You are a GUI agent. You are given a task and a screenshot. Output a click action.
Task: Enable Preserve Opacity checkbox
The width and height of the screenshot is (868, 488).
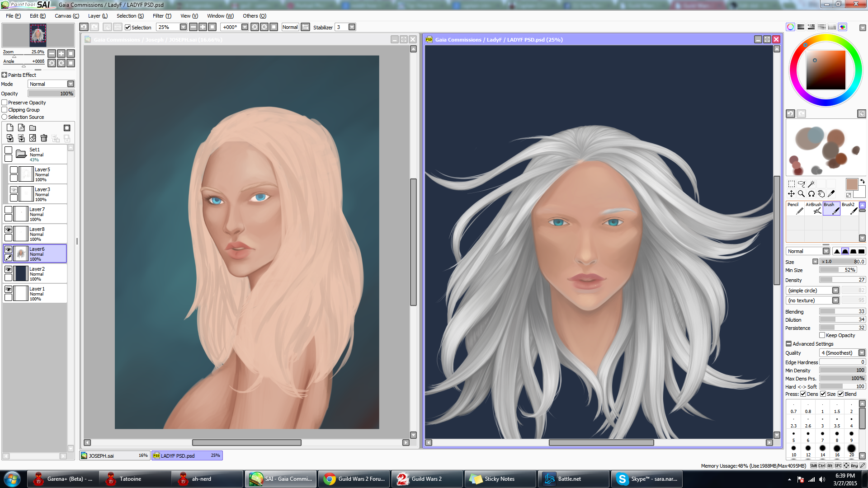[x=5, y=103]
